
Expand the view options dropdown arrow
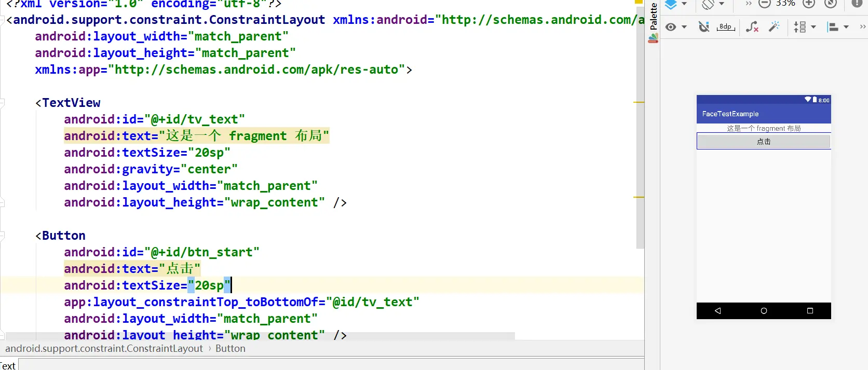click(684, 27)
